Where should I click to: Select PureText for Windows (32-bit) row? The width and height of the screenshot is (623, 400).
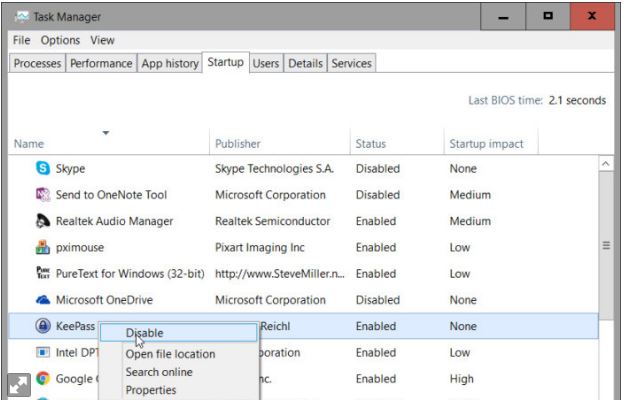303,273
